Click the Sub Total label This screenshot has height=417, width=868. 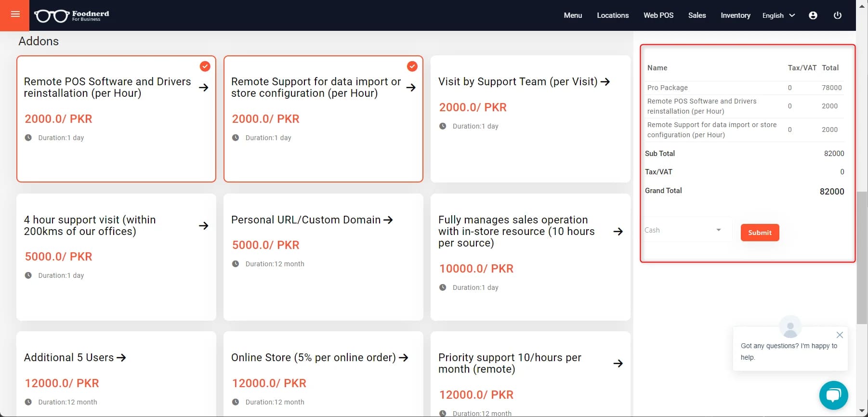[660, 154]
